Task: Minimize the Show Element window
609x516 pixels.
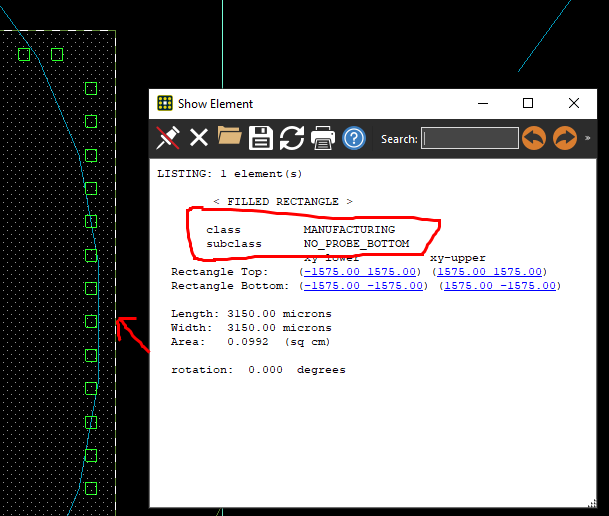Action: tap(483, 104)
